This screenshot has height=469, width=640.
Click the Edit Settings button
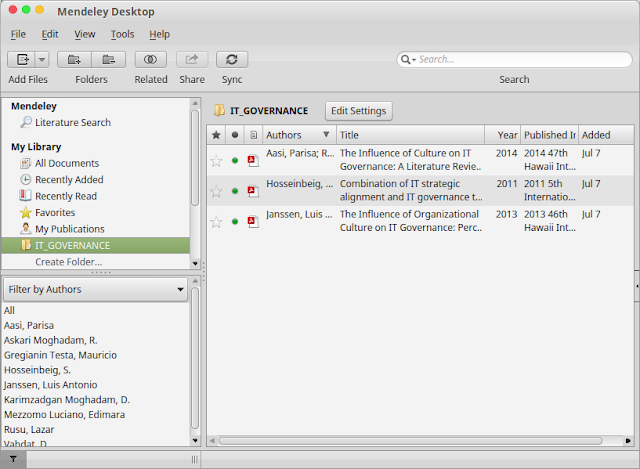358,111
